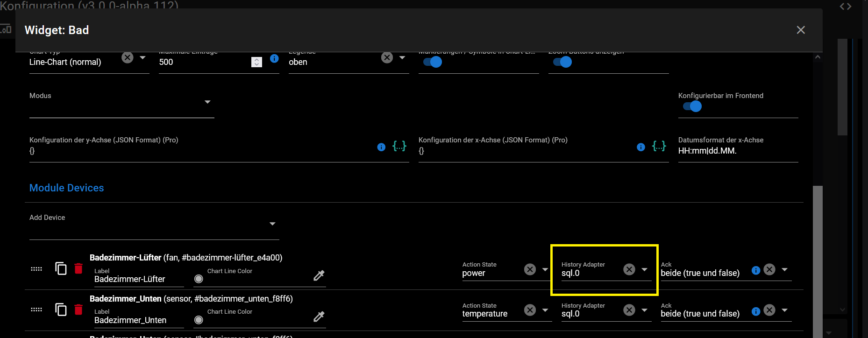The image size is (868, 338).
Task: Clear the Chart-Typ Line-Chart selection
Action: pyautogui.click(x=128, y=57)
